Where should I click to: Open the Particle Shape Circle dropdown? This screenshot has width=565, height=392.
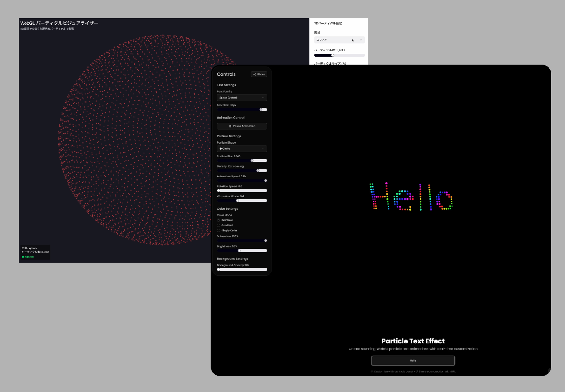click(242, 149)
